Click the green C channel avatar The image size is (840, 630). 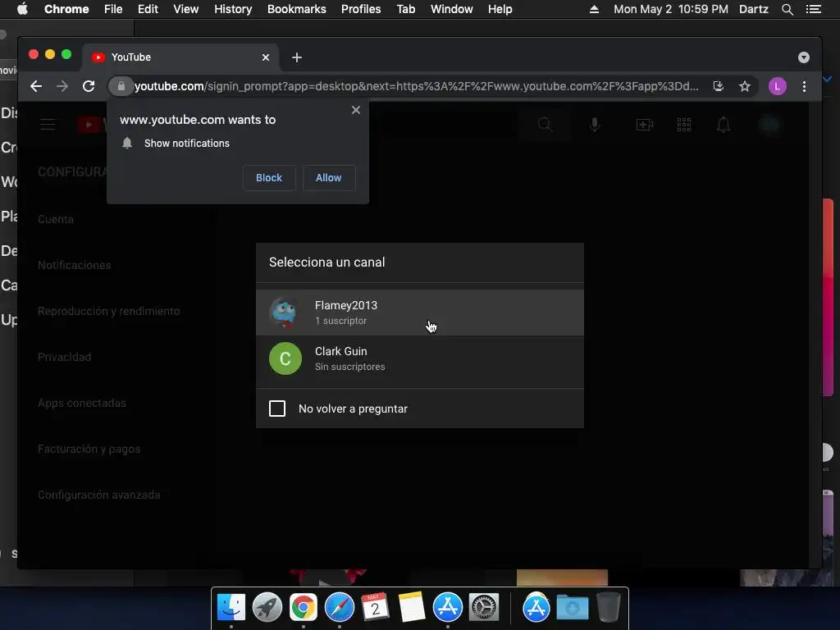coord(285,358)
